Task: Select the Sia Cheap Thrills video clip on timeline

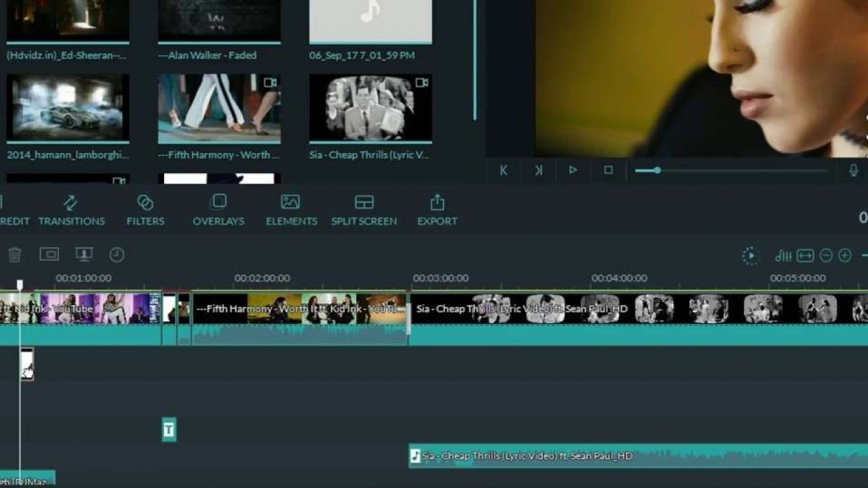Action: point(639,318)
